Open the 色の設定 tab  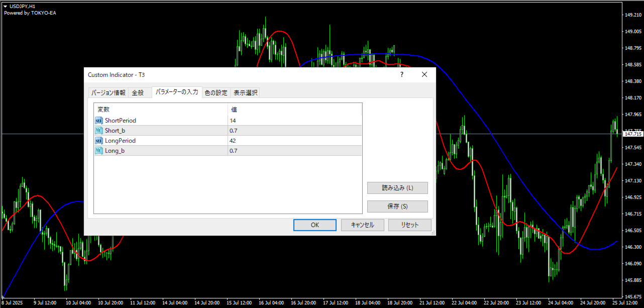[216, 92]
